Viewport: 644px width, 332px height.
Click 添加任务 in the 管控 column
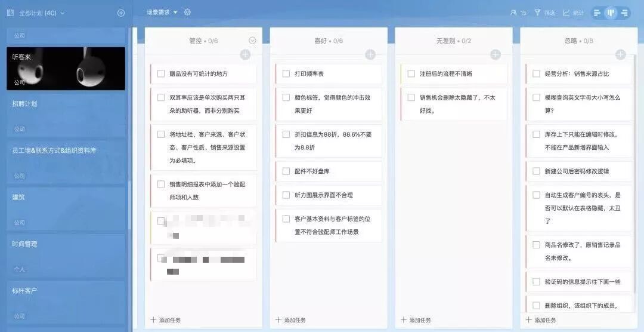[166, 319]
